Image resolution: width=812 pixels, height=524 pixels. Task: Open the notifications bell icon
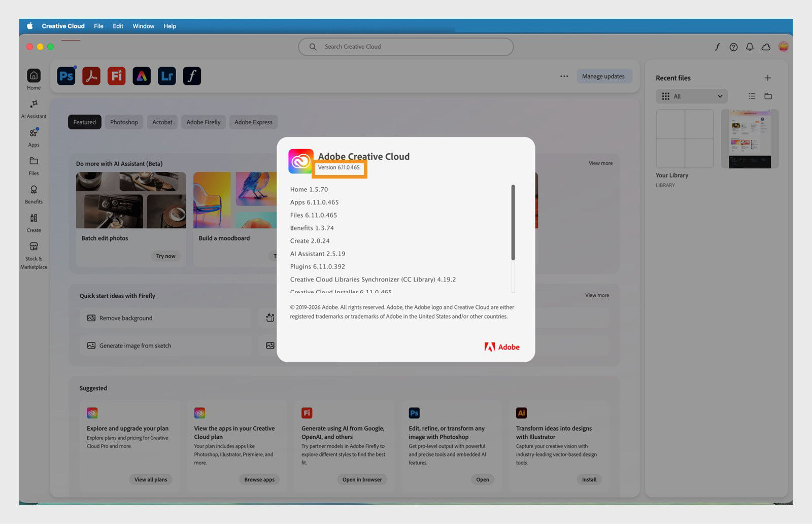click(x=750, y=47)
